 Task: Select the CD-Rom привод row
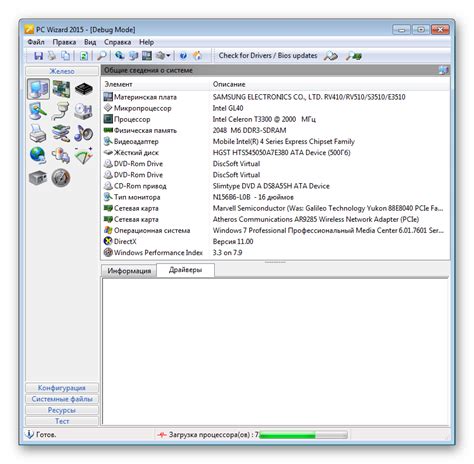tap(275, 186)
